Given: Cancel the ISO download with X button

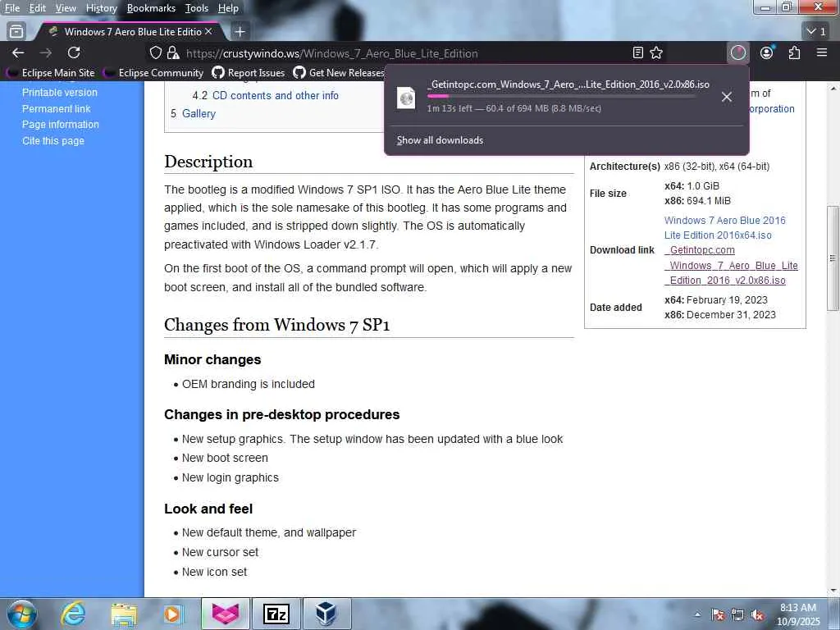Looking at the screenshot, I should click(727, 97).
